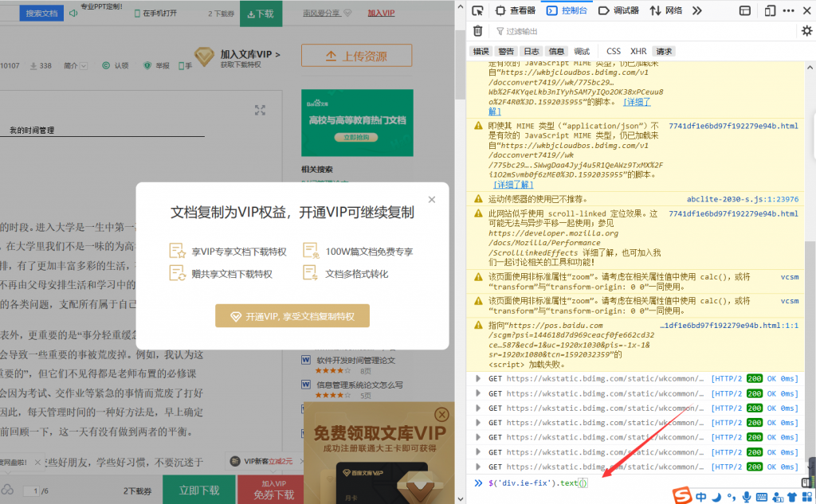Click Sogou input method S icon

coord(681,496)
